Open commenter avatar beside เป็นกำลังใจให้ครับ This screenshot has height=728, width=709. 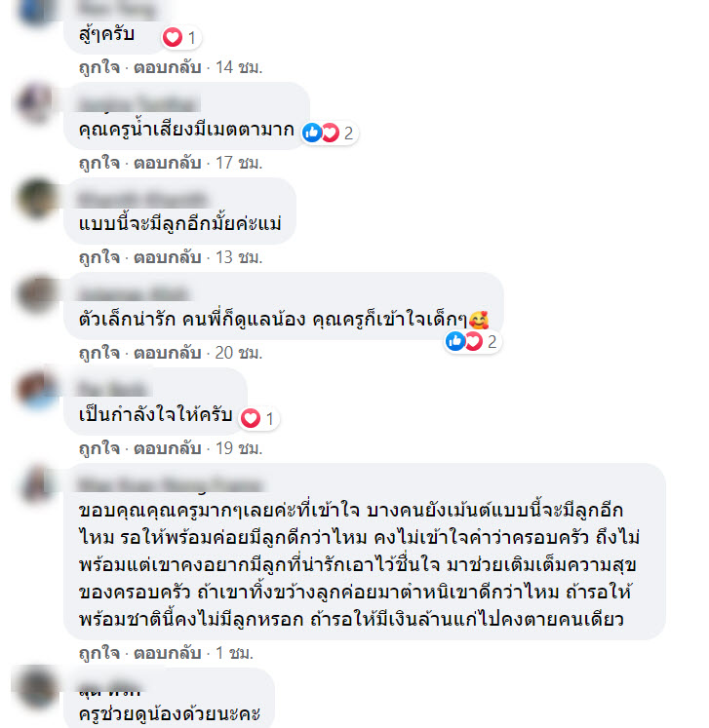click(37, 389)
